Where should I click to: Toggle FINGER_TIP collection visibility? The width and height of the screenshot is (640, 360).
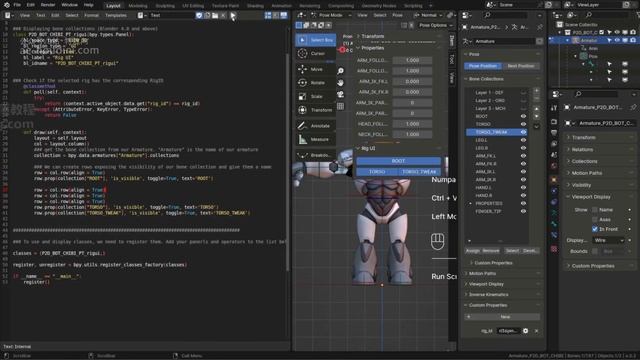tap(523, 211)
